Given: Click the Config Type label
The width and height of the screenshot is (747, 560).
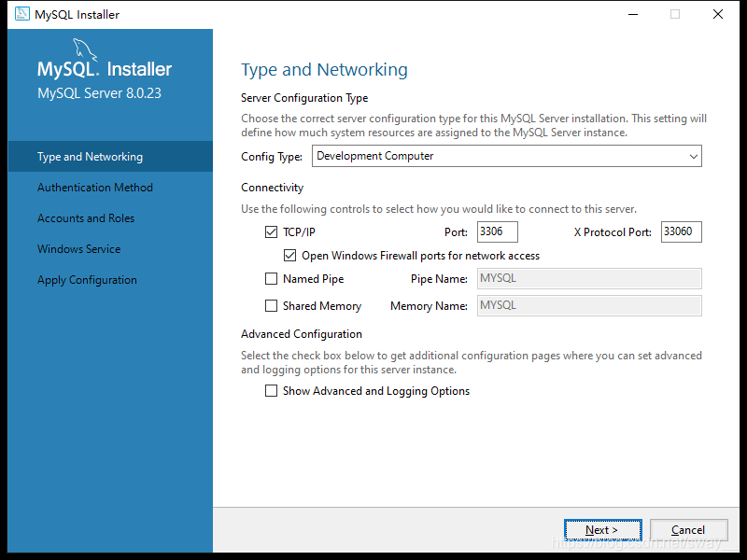Looking at the screenshot, I should 272,157.
